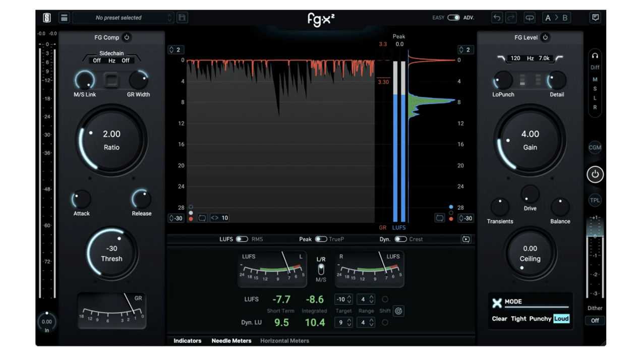Click the X icon in the MODE panel
Screen dimensions: 644x353
(497, 303)
